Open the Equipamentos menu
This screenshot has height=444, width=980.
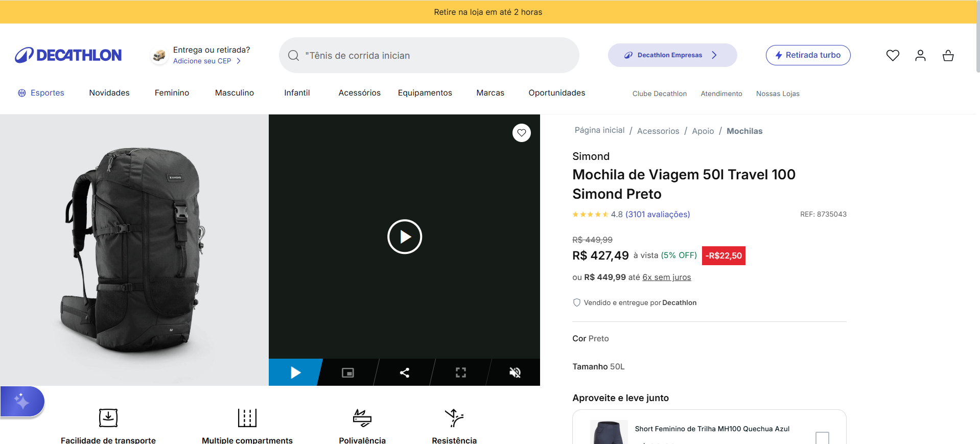pos(425,93)
